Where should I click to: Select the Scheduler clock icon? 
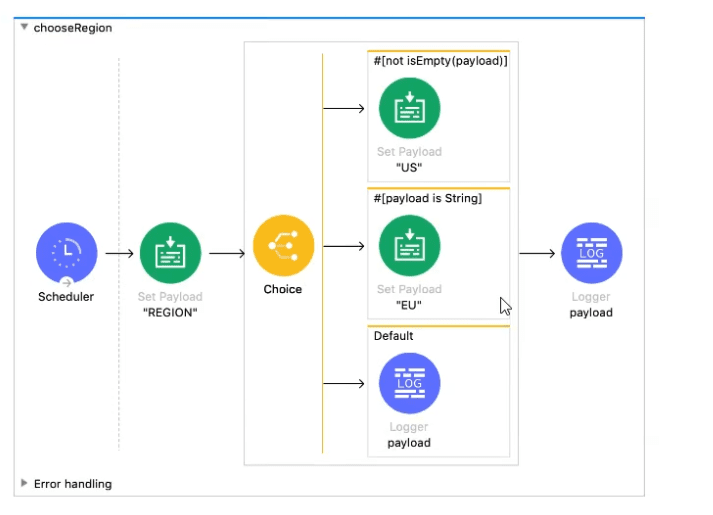click(66, 252)
